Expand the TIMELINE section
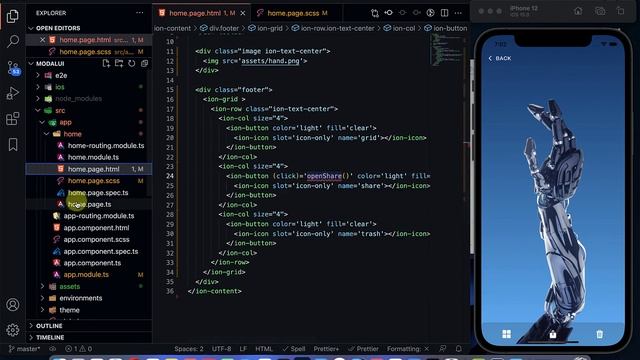The height and width of the screenshot is (360, 640). 89,338
